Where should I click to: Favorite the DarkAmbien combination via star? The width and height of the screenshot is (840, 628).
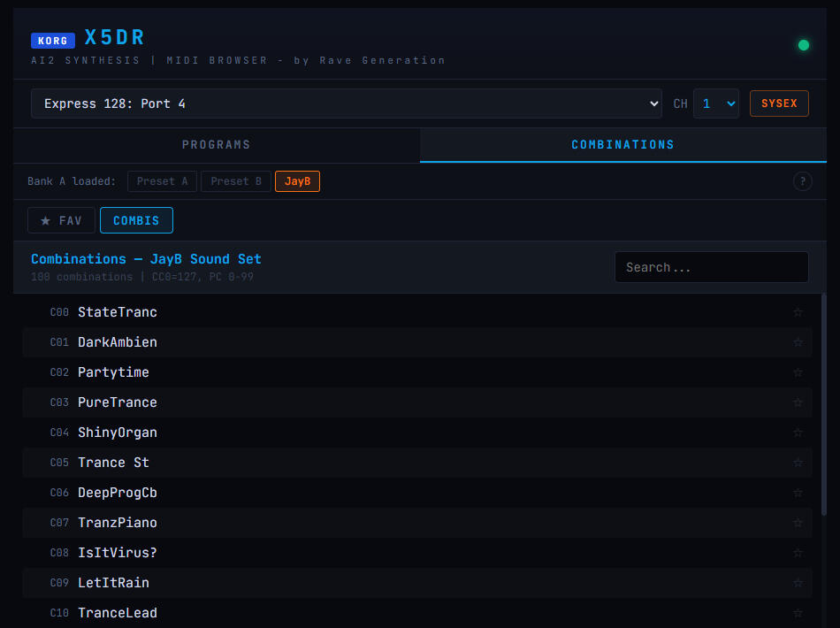(x=798, y=342)
